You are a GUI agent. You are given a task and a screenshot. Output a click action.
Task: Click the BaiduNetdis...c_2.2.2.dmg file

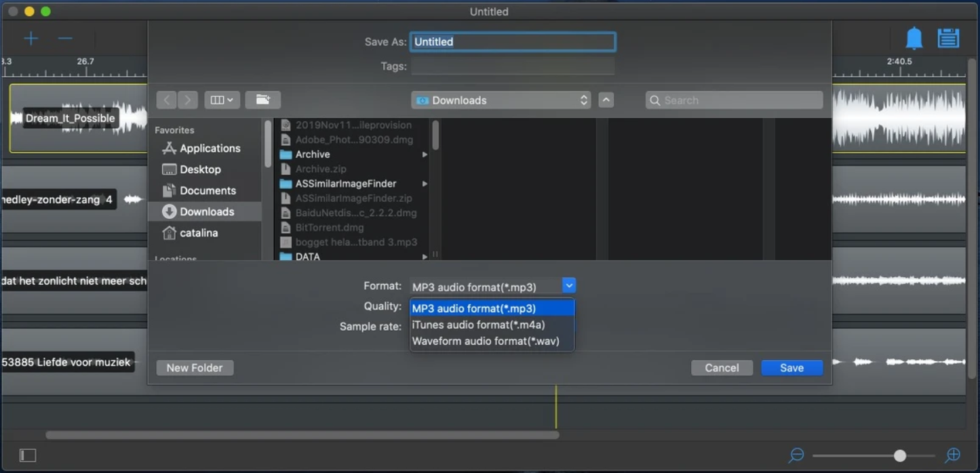(353, 213)
